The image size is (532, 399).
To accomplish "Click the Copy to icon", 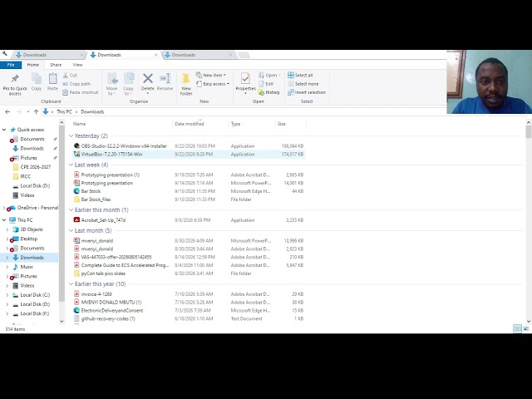I will [129, 79].
